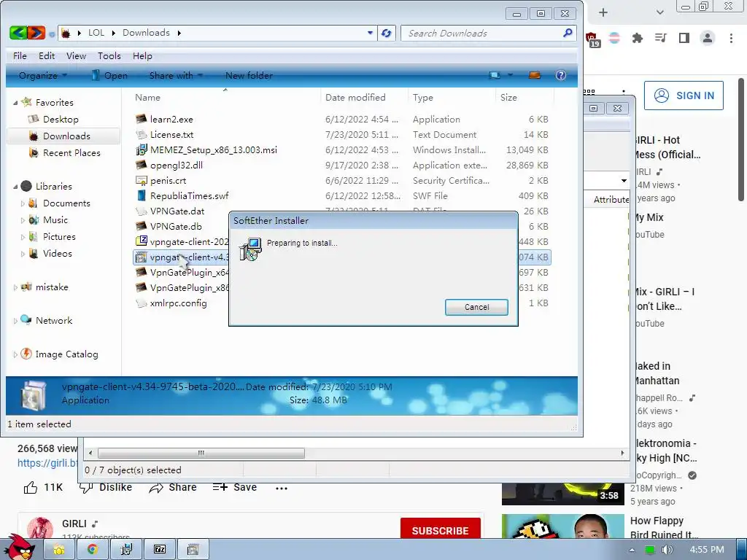The width and height of the screenshot is (747, 560).
Task: Cancel the SoftEther Installer dialog
Action: point(476,307)
